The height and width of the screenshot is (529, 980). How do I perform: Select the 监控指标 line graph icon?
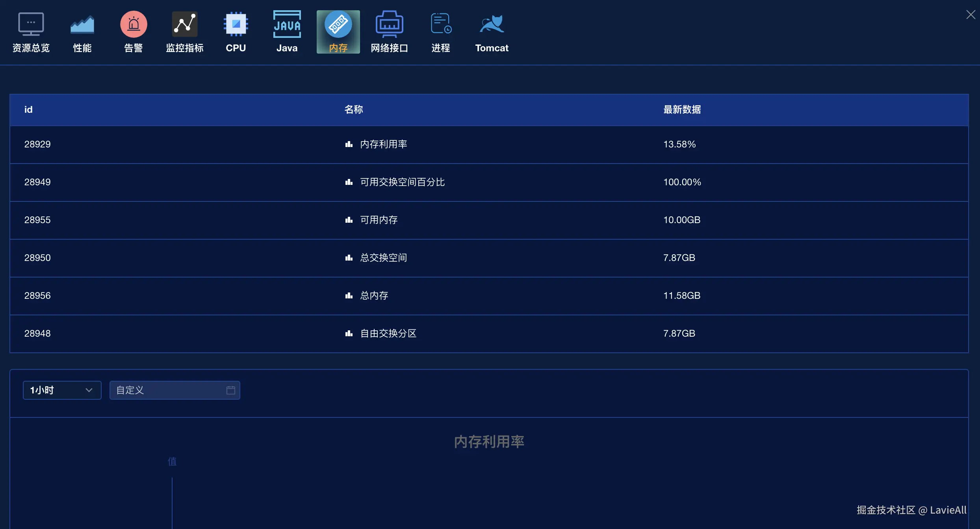[184, 24]
